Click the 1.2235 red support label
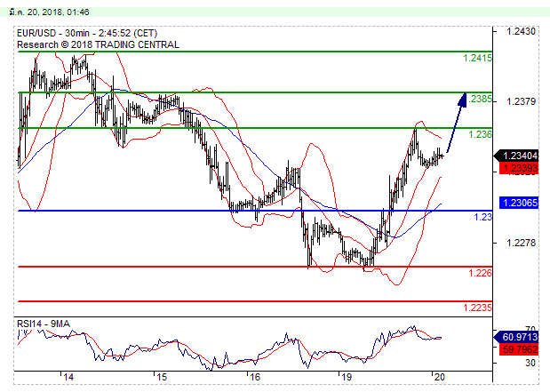This screenshot has width=550, height=392. coord(477,308)
